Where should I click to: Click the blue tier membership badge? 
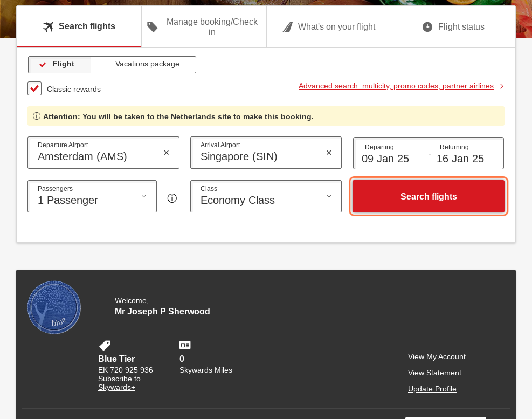pos(54,307)
